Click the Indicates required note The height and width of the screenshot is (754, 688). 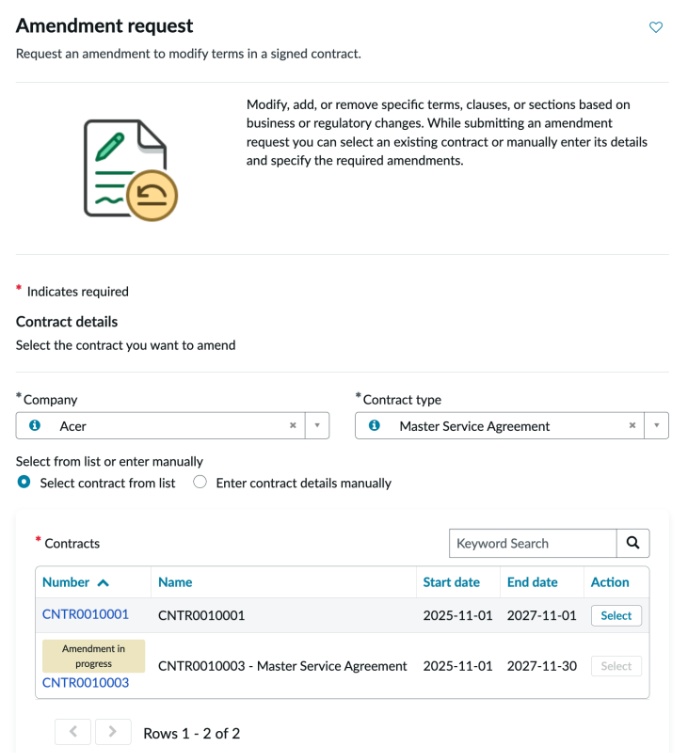[77, 291]
